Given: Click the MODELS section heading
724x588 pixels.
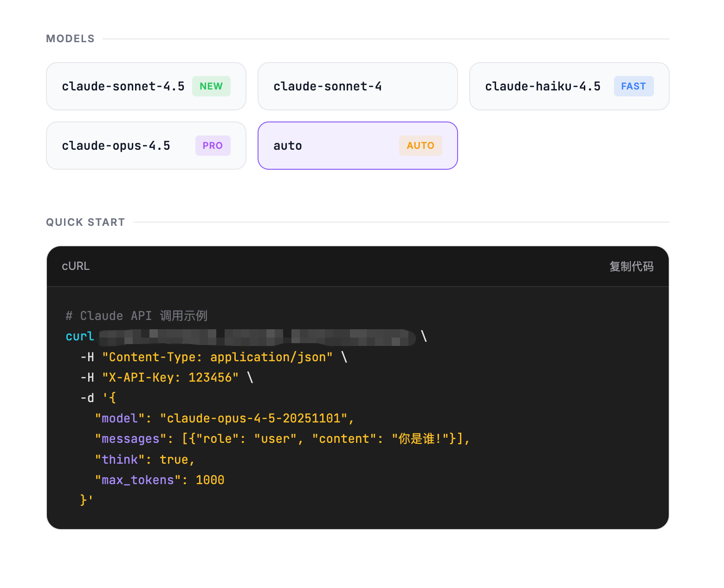Looking at the screenshot, I should tap(70, 38).
